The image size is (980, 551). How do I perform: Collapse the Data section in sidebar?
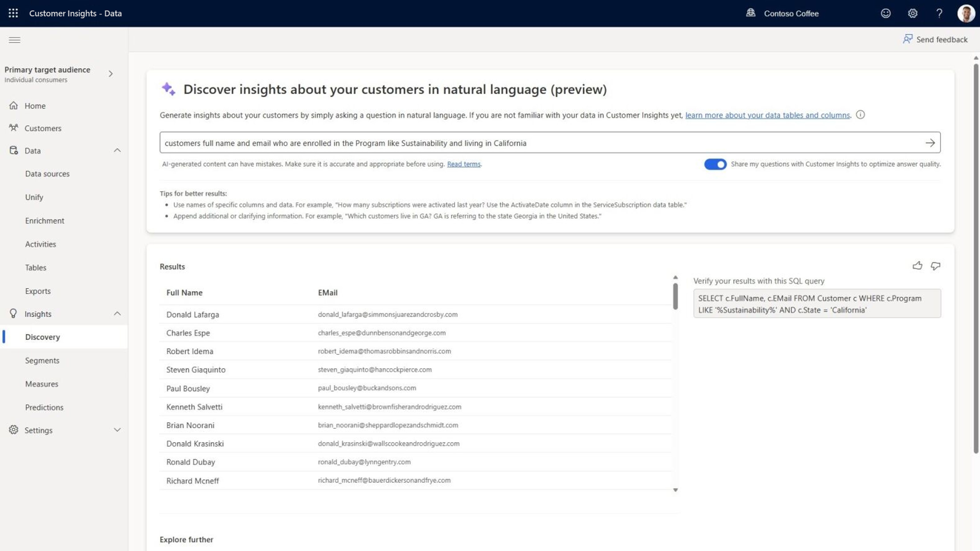[117, 150]
